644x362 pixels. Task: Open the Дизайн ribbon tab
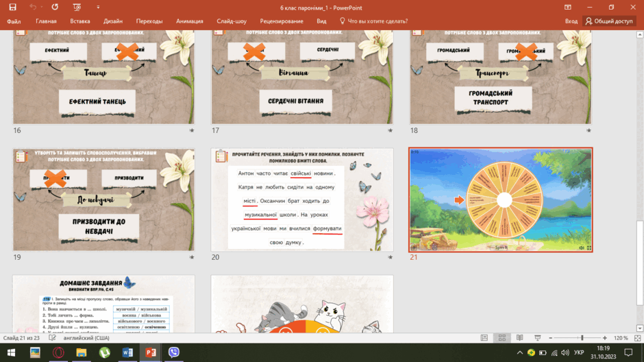click(x=113, y=21)
